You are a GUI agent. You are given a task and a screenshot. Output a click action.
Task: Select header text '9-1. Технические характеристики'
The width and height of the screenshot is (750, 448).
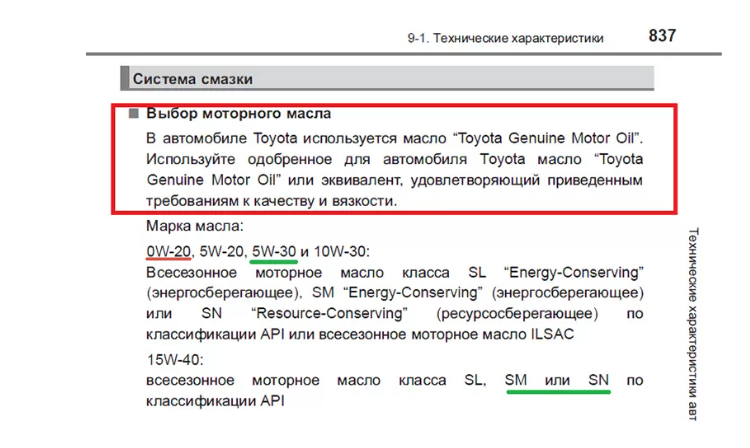pos(505,38)
